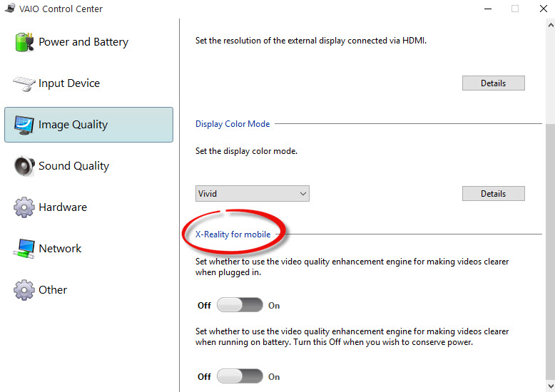Click Details for Display Color Mode
The width and height of the screenshot is (555, 392).
tap(493, 194)
